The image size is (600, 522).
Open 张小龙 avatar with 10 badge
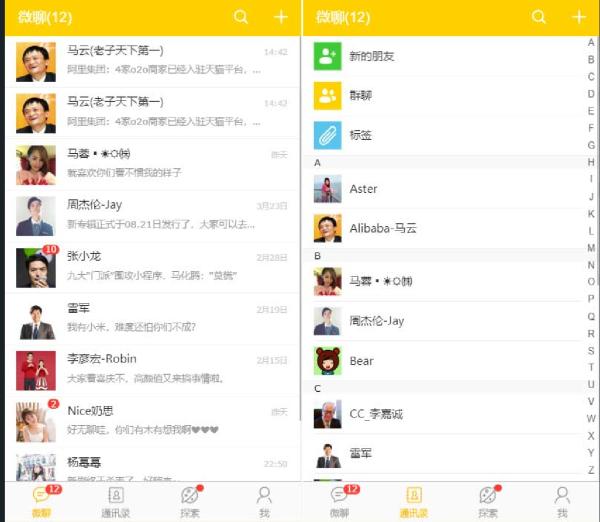[x=36, y=268]
